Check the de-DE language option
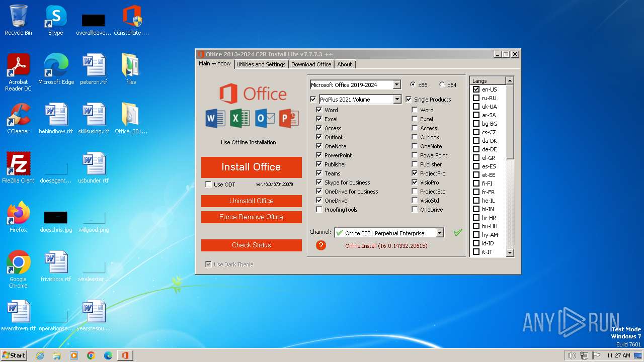 (476, 149)
